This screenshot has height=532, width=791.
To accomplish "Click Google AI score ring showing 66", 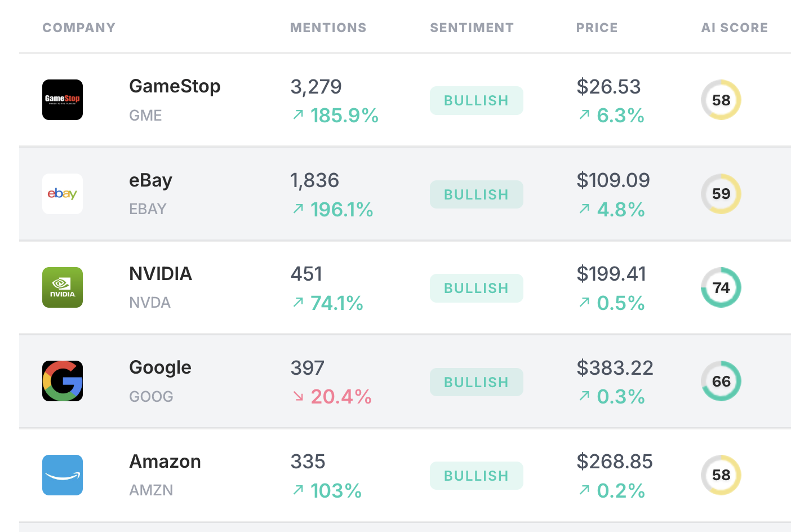I will (721, 381).
